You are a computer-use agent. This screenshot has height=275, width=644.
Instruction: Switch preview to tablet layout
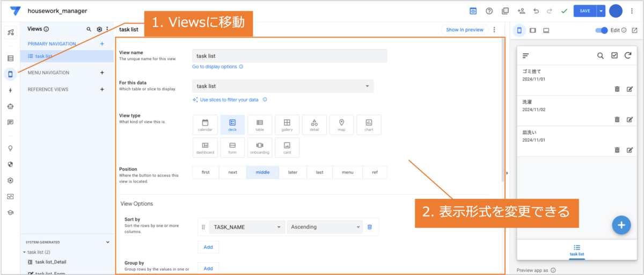click(533, 30)
